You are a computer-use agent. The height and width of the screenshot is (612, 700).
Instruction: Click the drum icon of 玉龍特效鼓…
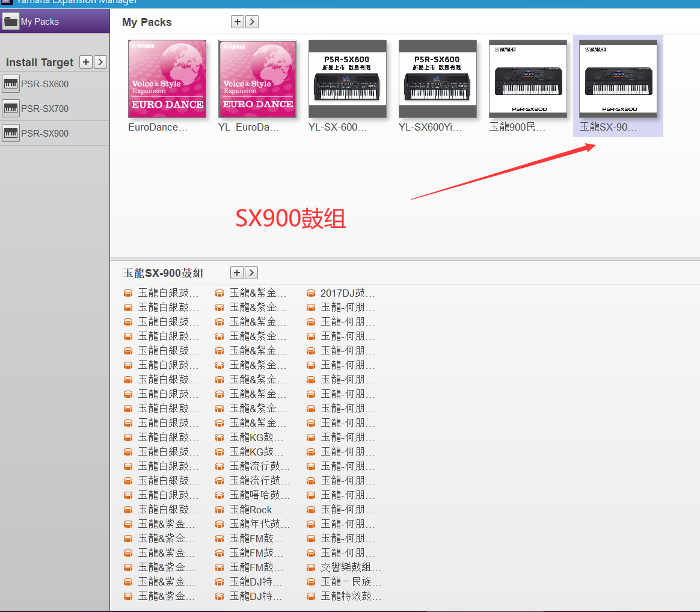click(x=311, y=596)
